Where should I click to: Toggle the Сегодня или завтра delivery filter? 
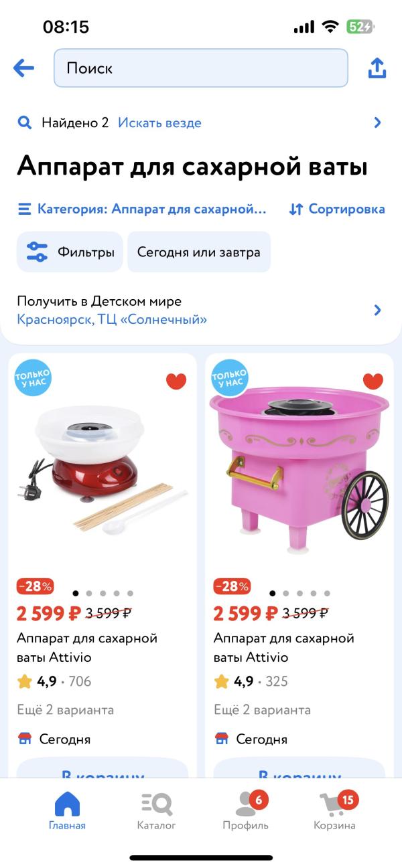coord(199,252)
